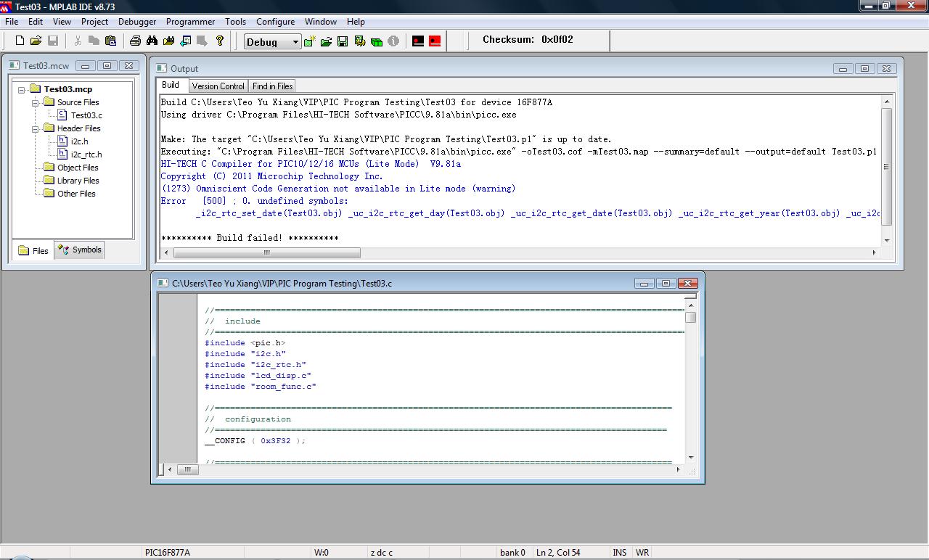Click the black Build icon
The width and height of the screenshot is (929, 560).
418,41
